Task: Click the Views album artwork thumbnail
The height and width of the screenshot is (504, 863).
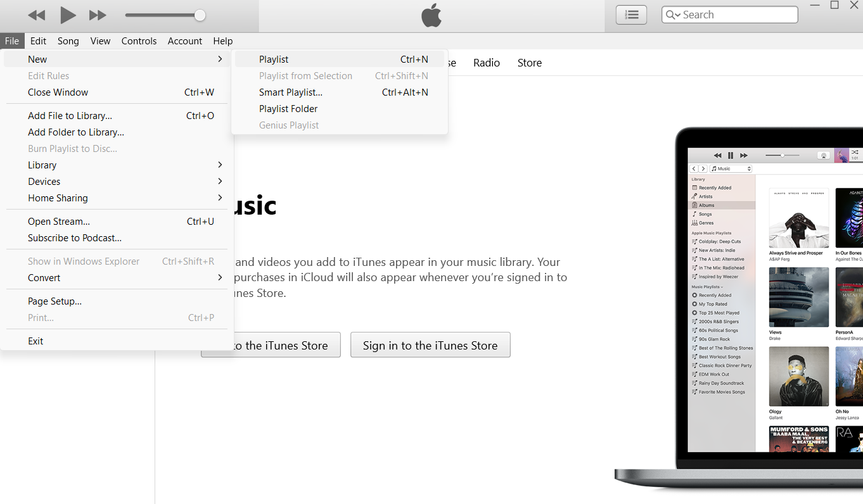Action: pyautogui.click(x=799, y=297)
